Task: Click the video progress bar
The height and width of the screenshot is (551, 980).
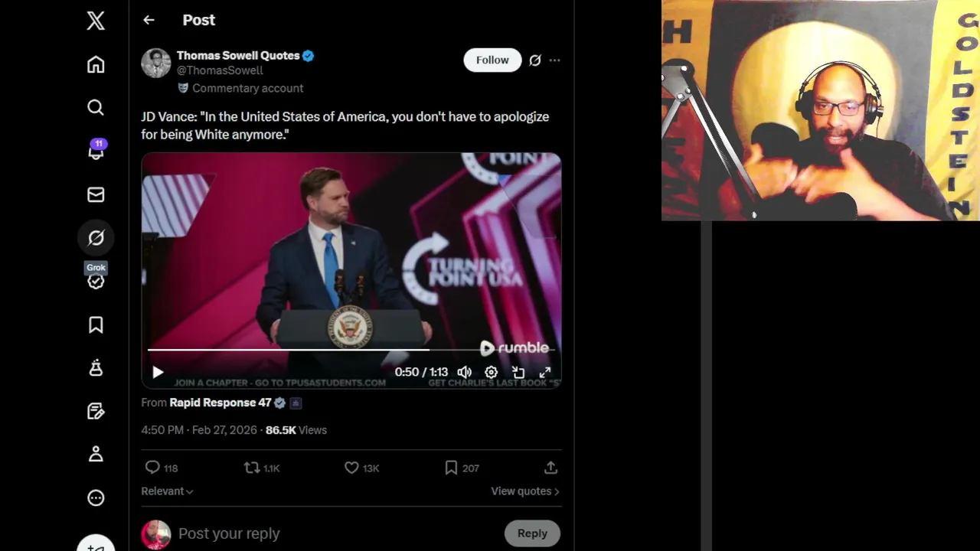Action: 306,350
